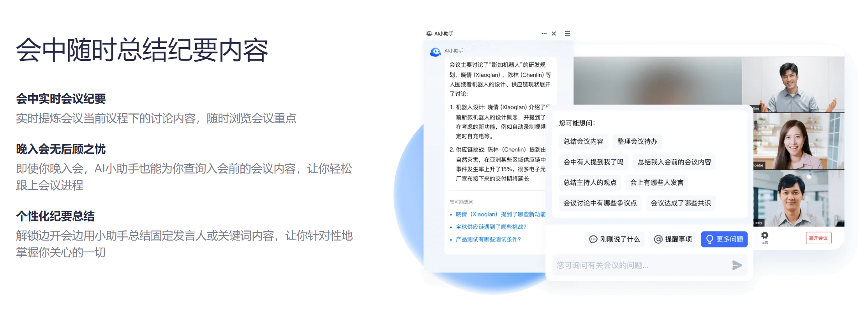Click the red 离开会议 button
Viewport: 868px width, 310px height.
[x=818, y=238]
